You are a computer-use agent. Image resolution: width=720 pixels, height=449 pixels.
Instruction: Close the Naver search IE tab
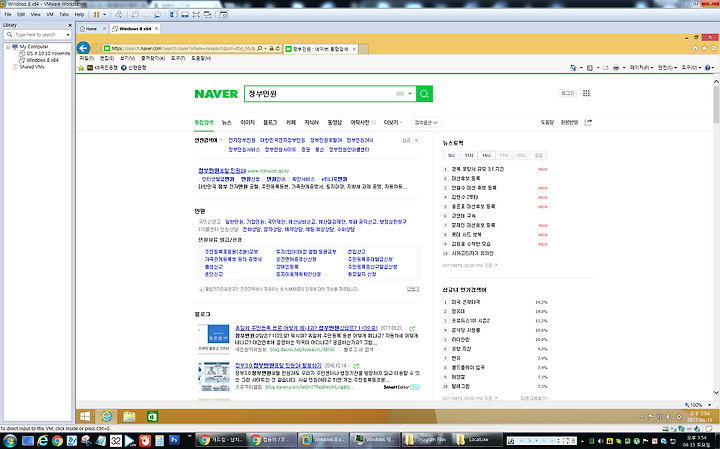point(354,49)
